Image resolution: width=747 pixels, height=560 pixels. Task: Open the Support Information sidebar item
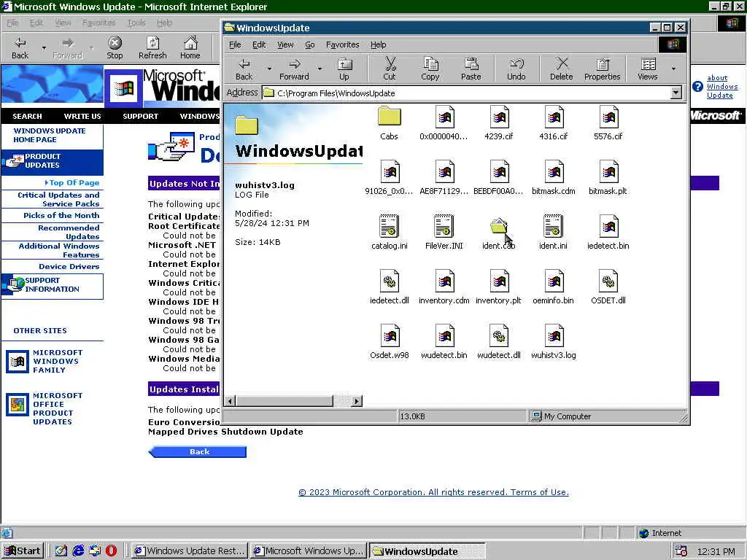click(x=52, y=285)
